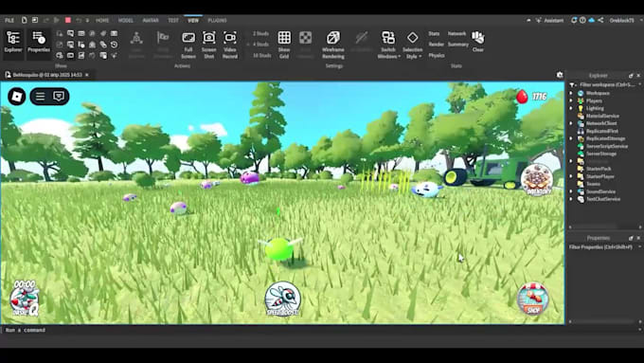Select Teams in Explorer
The image size is (644, 363).
pos(593,184)
